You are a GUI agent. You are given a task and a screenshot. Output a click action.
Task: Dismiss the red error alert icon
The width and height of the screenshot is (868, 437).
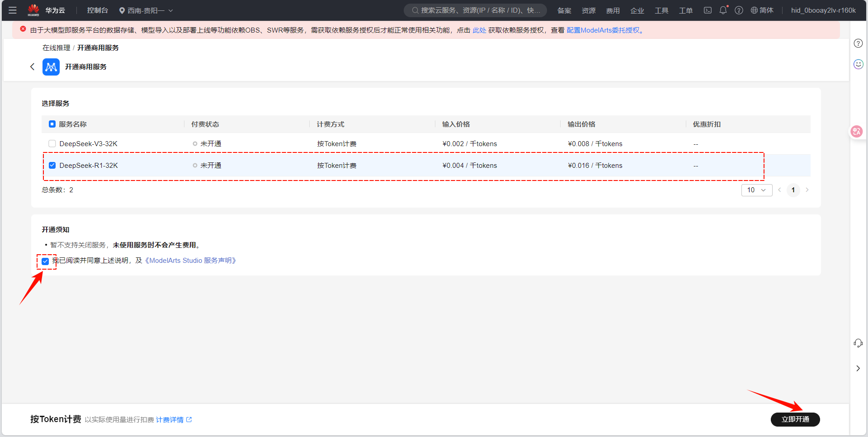tap(23, 29)
